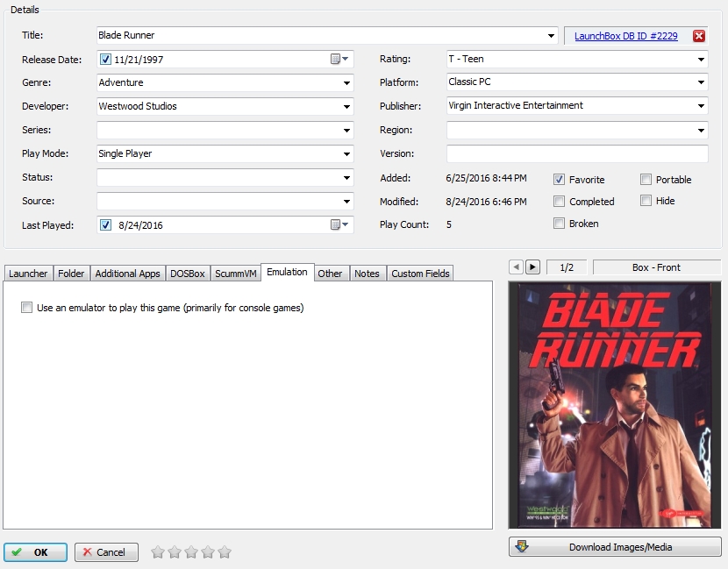The width and height of the screenshot is (728, 569).
Task: Confirm changes with the OK button
Action: point(35,552)
